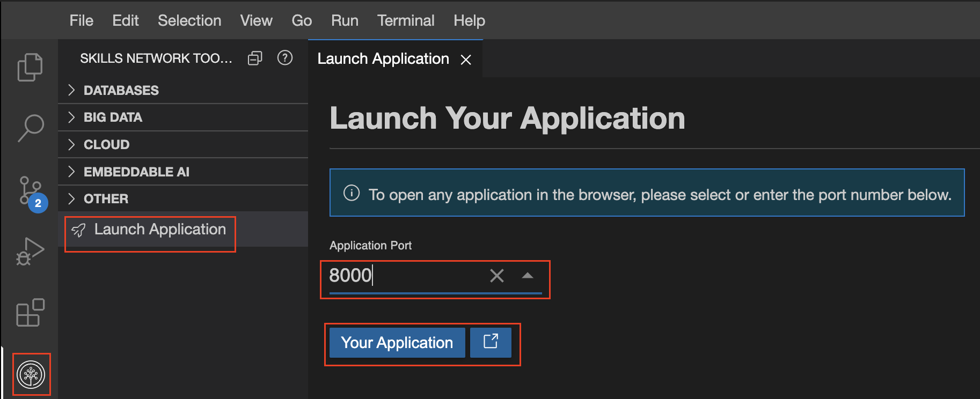Image resolution: width=980 pixels, height=399 pixels.
Task: Open the Search magnifier in activity bar
Action: [x=30, y=128]
